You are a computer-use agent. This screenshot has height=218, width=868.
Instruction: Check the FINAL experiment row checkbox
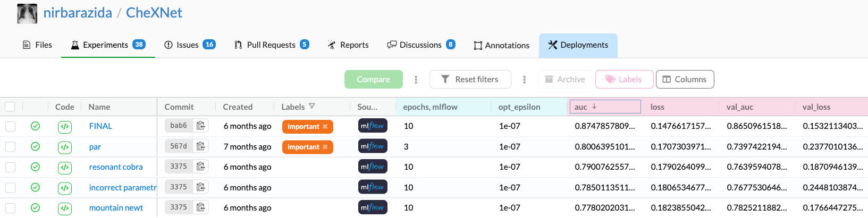(11, 126)
